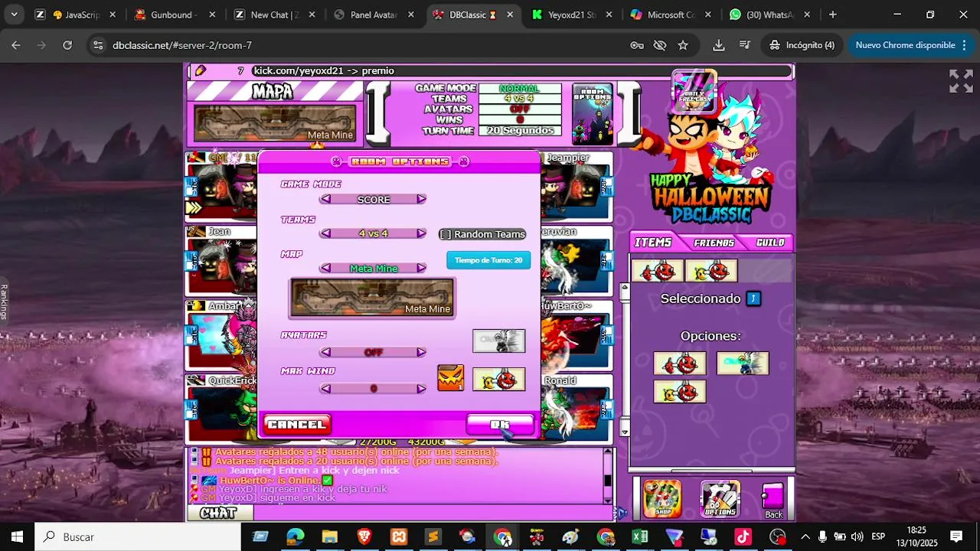Decrease Teams size with left arrow
This screenshot has width=980, height=551.
pos(325,233)
